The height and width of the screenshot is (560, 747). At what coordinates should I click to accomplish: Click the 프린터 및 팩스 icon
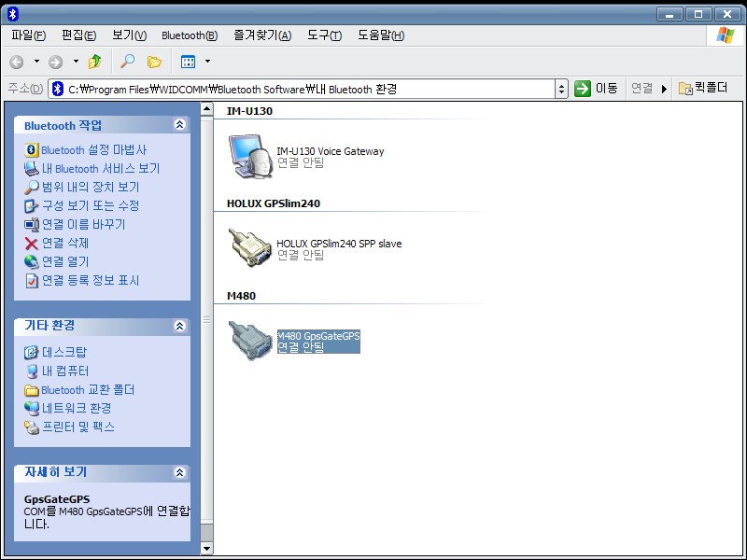pyautogui.click(x=32, y=427)
